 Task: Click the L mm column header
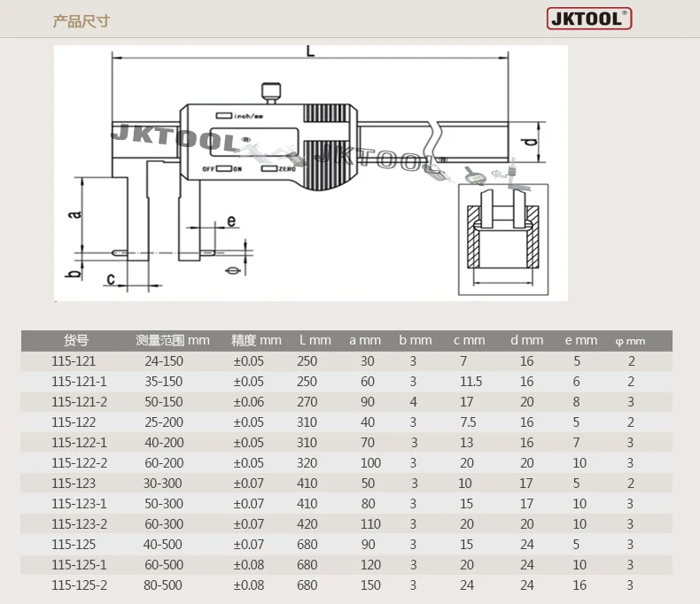coord(315,340)
